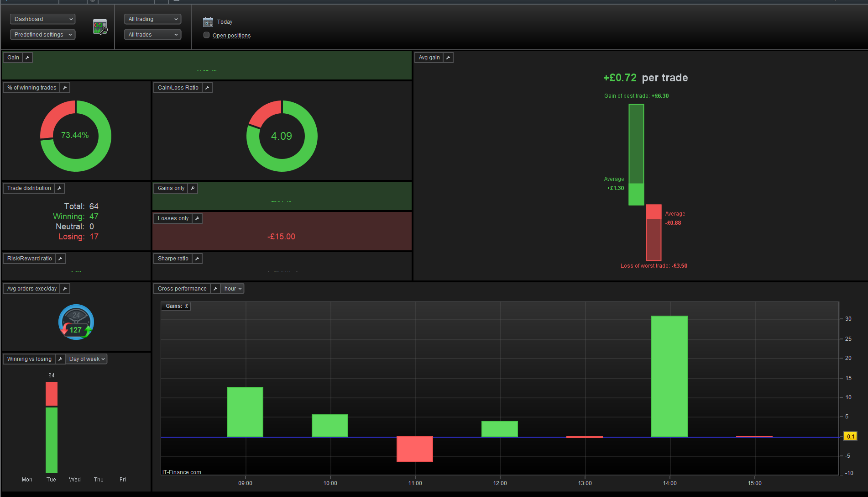
Task: Select the Avg gain panel label
Action: pyautogui.click(x=429, y=58)
